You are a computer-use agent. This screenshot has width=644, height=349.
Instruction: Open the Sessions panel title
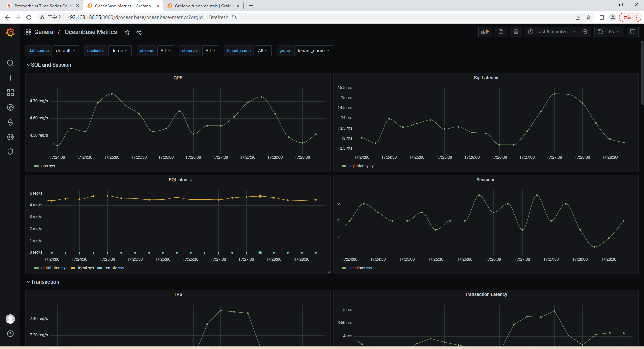(486, 180)
